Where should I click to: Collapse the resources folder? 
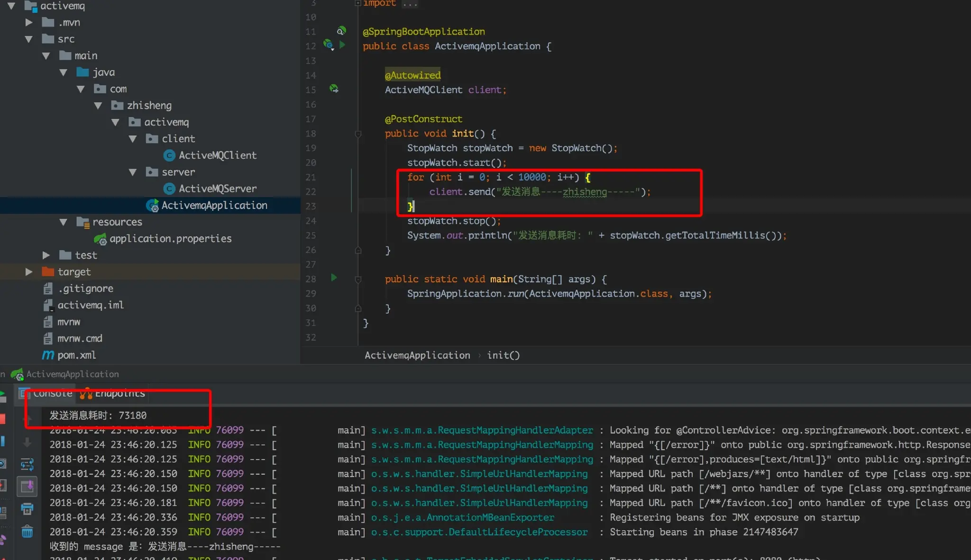tap(63, 222)
